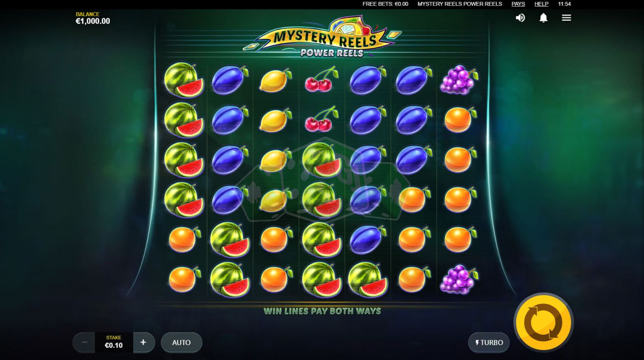The image size is (644, 360).
Task: Enable Turbo mode
Action: click(489, 343)
